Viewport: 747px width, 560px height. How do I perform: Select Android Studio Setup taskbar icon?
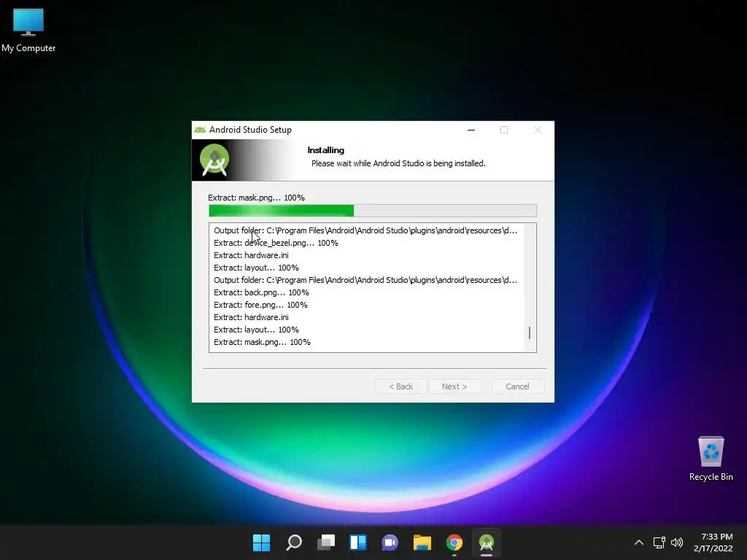(x=487, y=542)
